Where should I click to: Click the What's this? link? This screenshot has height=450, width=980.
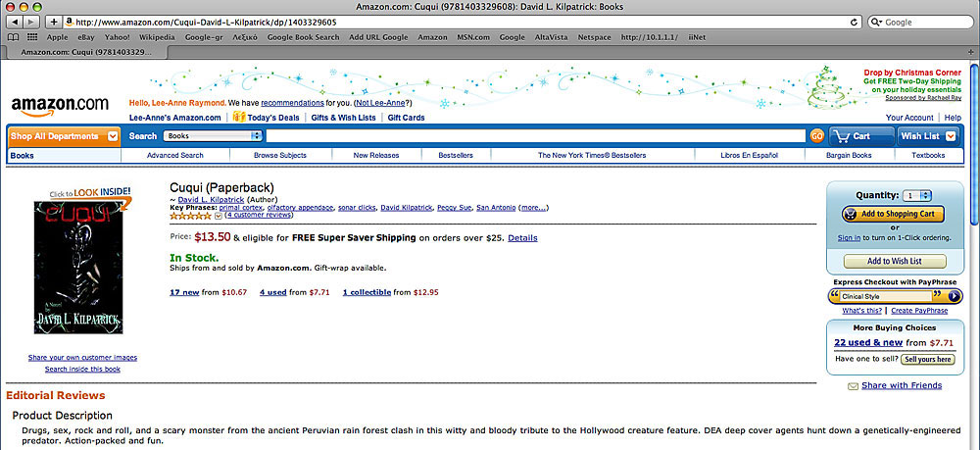click(x=861, y=311)
